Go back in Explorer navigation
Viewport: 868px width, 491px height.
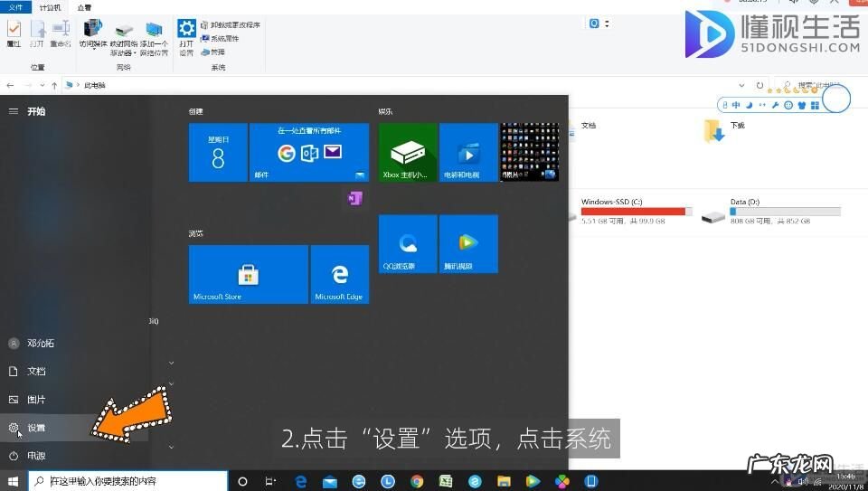pos(10,85)
